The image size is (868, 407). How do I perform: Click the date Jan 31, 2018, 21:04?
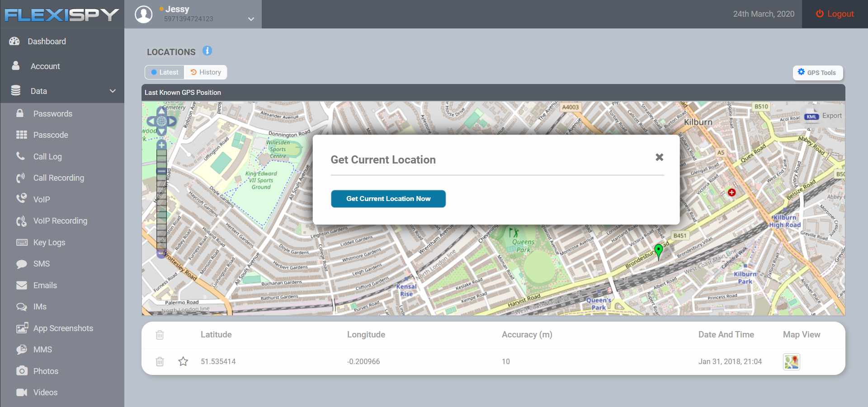[x=730, y=362]
